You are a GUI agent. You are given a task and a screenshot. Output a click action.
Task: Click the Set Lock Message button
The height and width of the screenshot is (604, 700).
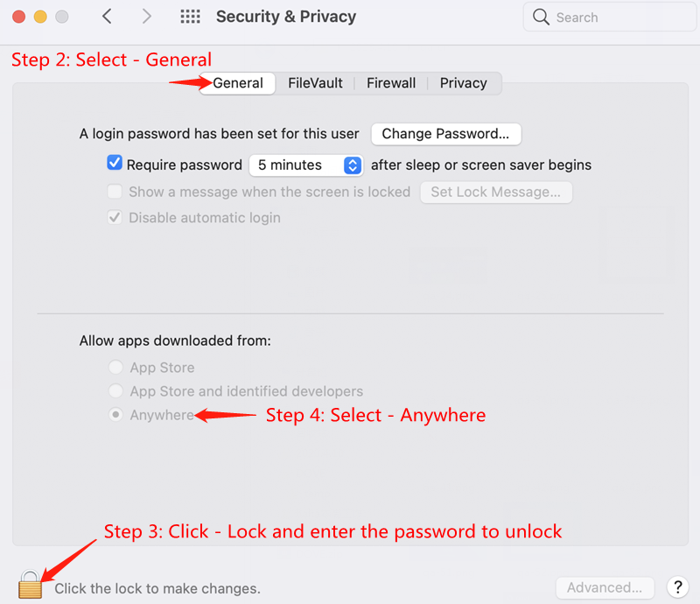[x=496, y=192]
